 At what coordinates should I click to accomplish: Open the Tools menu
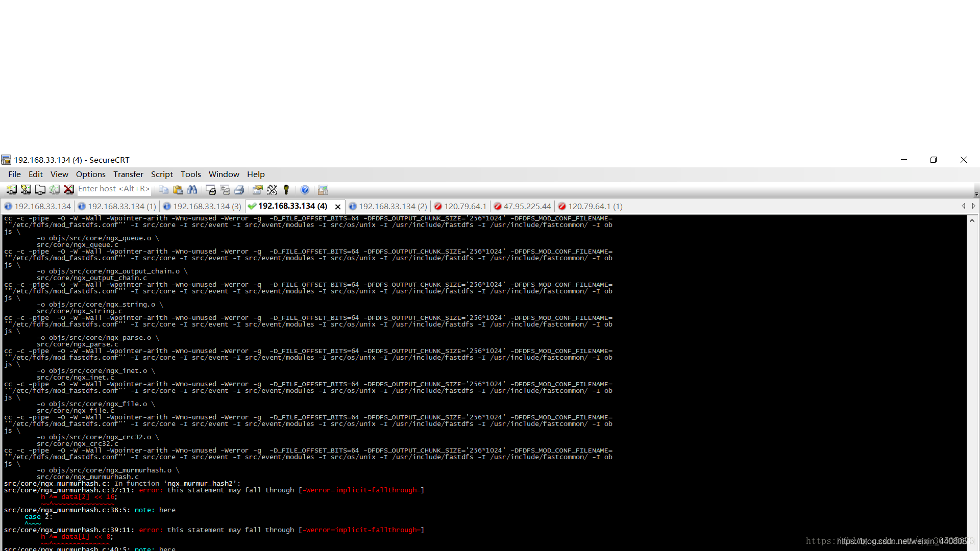tap(191, 174)
